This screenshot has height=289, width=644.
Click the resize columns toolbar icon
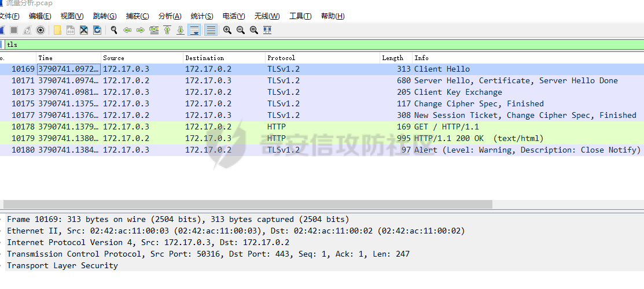[267, 30]
